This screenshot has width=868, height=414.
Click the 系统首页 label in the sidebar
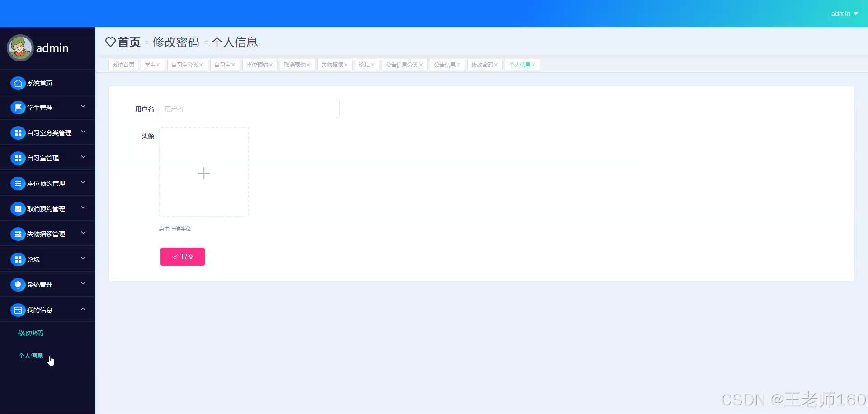click(x=40, y=83)
